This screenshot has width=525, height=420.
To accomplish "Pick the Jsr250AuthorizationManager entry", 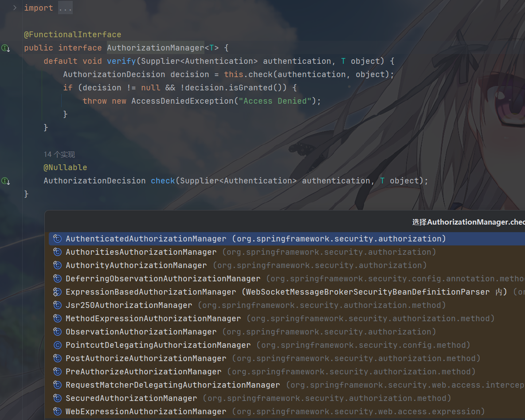I will [x=129, y=305].
